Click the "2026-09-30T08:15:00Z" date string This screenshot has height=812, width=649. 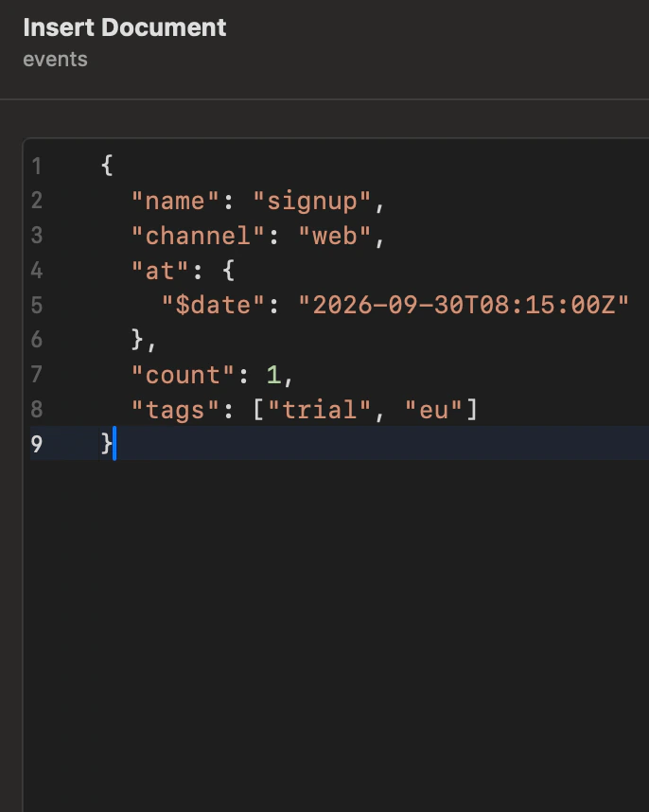[464, 305]
